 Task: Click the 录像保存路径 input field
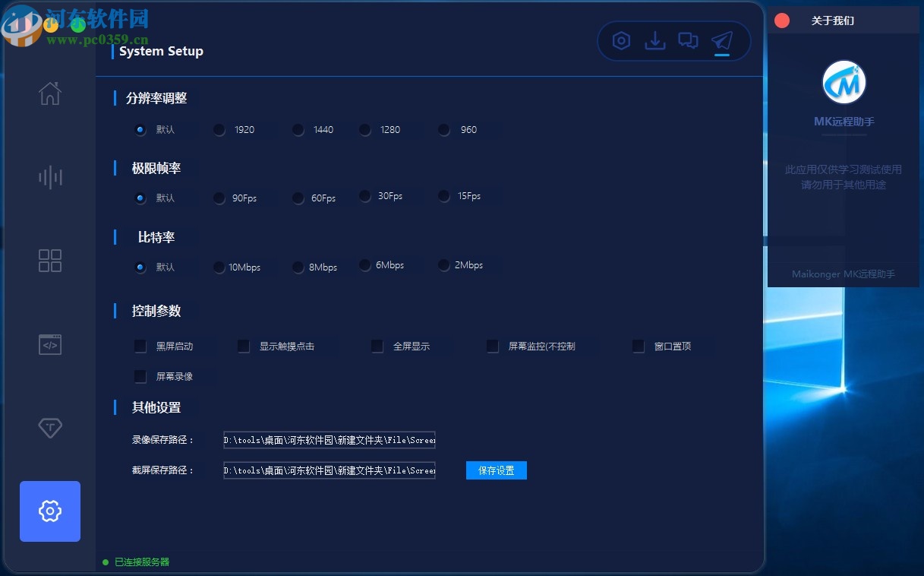point(329,440)
